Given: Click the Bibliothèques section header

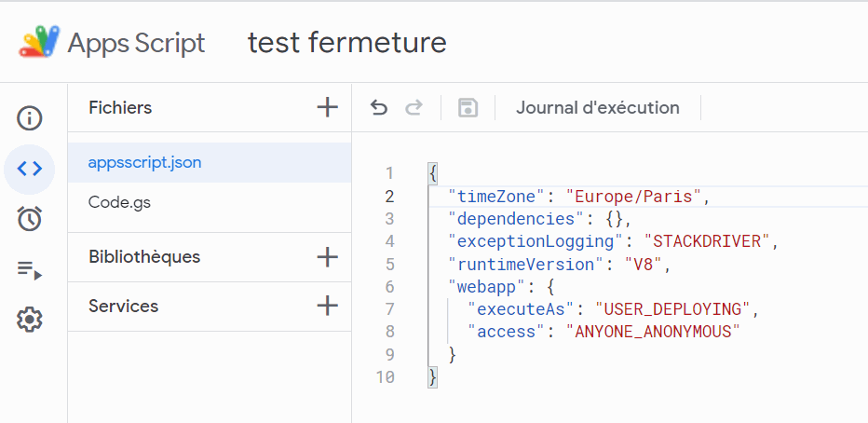Looking at the screenshot, I should click(x=144, y=257).
